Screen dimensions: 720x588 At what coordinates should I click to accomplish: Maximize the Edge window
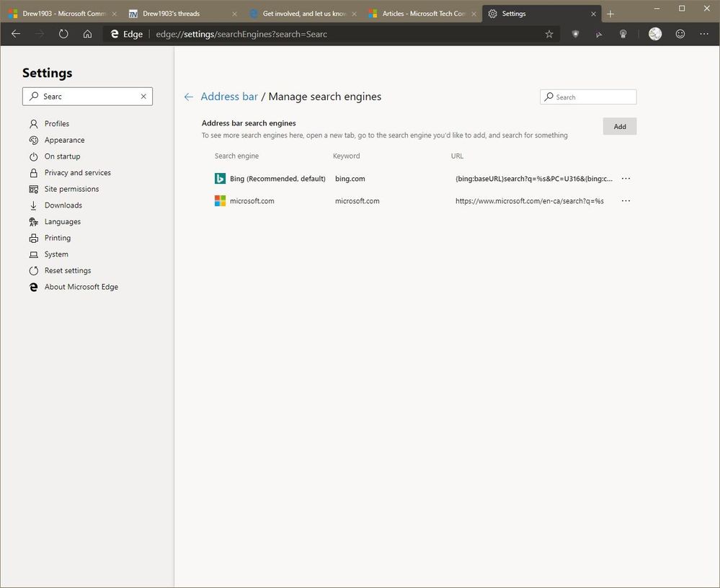click(682, 8)
